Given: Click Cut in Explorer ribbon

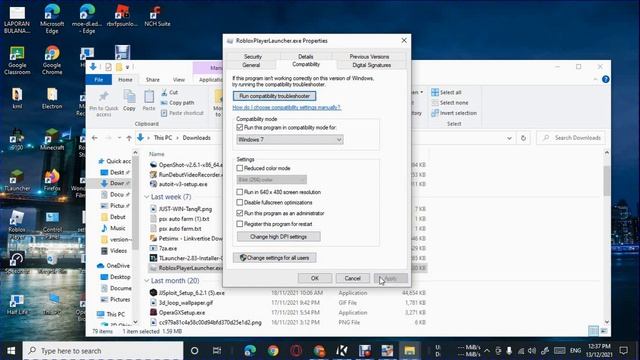Looking at the screenshot, I should tap(169, 92).
